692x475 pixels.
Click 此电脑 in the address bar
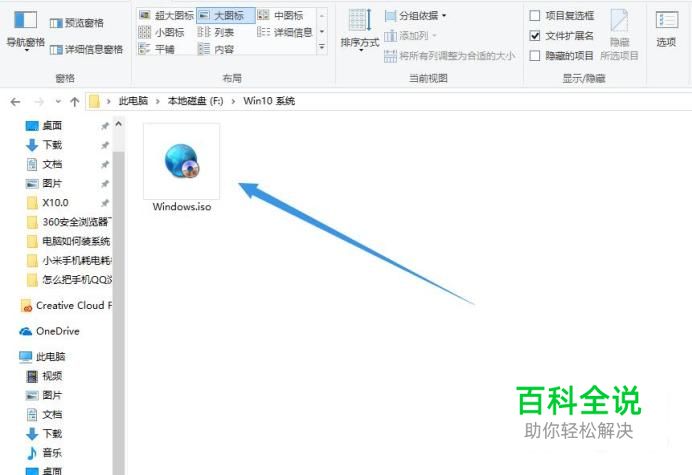[133, 101]
